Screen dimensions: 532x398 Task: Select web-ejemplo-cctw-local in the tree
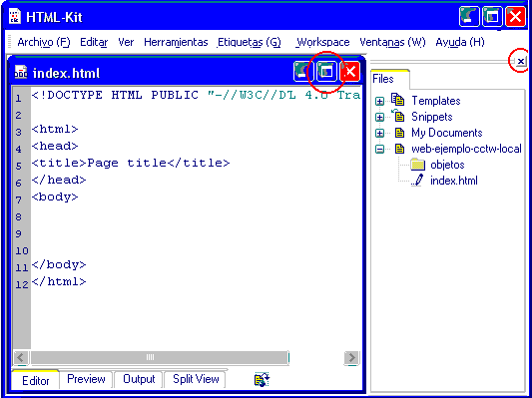click(x=466, y=149)
